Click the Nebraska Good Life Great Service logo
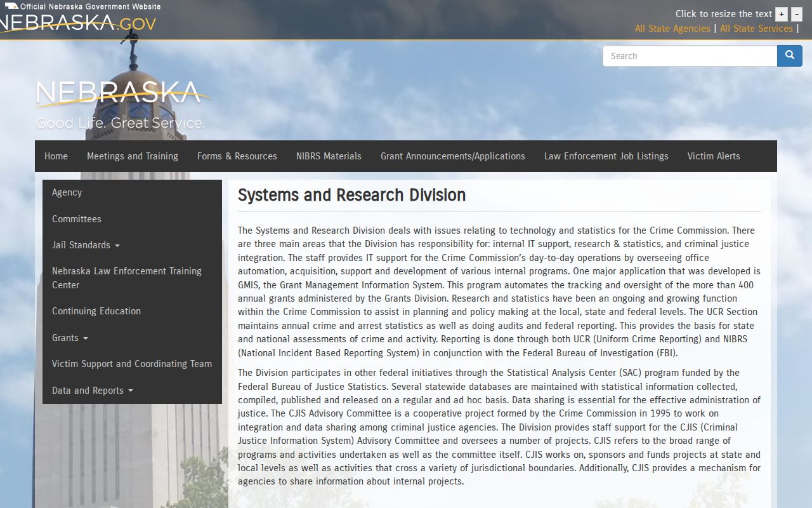812x508 pixels. click(122, 105)
